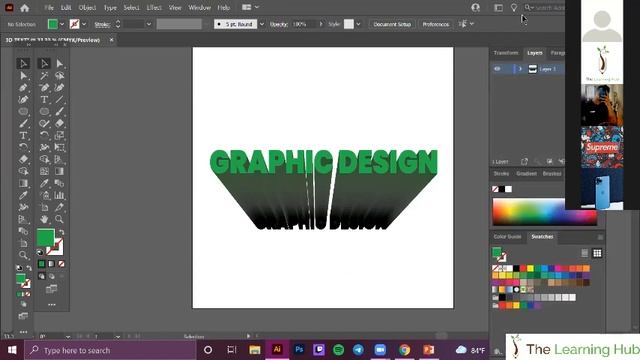
Task: Select the Blend tool
Action: tap(60, 183)
